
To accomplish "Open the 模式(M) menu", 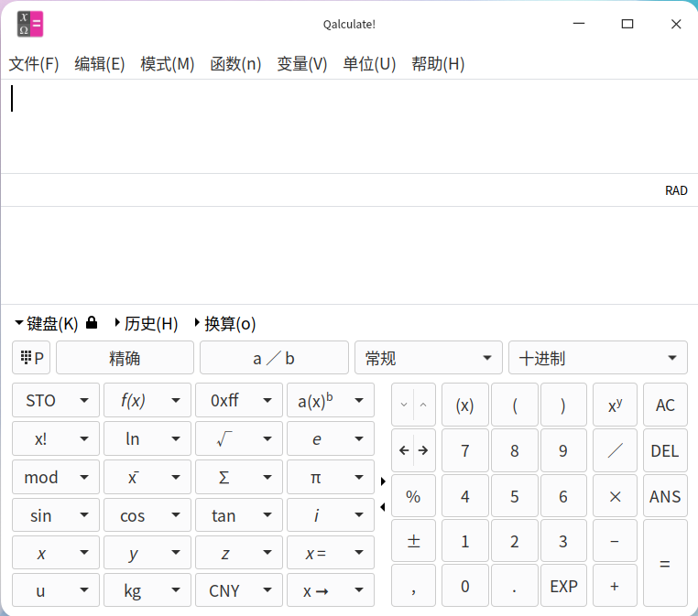I will tap(167, 64).
